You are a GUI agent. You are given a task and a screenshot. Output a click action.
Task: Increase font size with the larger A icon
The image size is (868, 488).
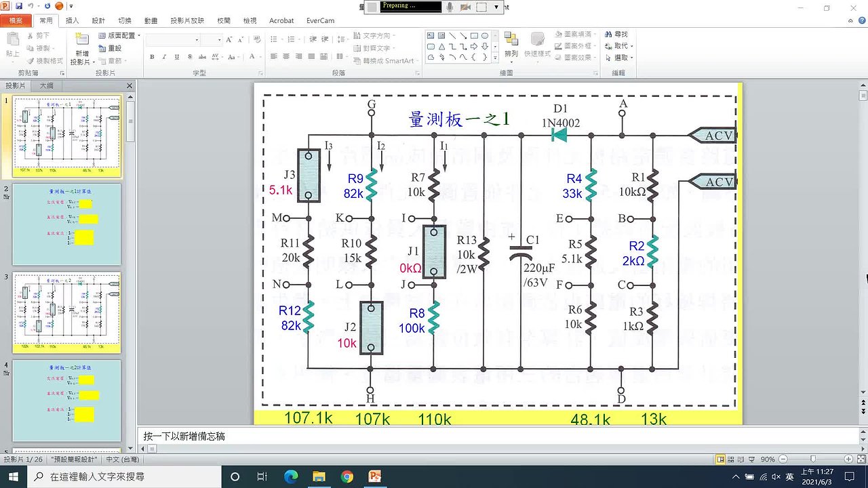coord(229,40)
